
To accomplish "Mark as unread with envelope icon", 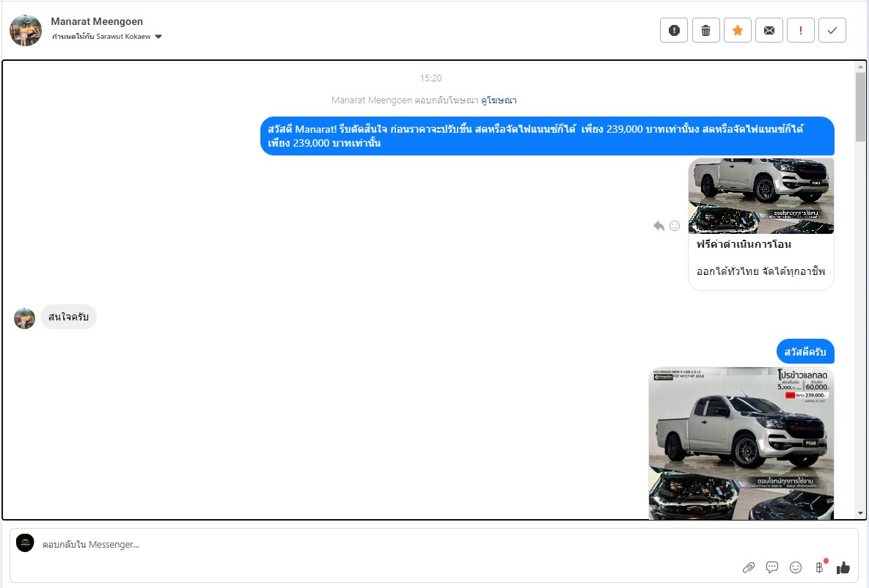I will [x=769, y=31].
